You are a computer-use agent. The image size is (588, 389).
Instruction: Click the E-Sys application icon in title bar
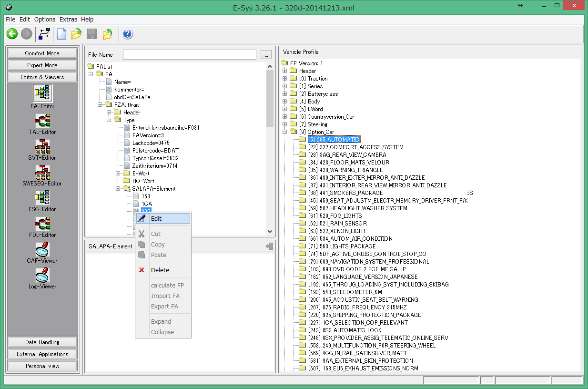[x=9, y=8]
